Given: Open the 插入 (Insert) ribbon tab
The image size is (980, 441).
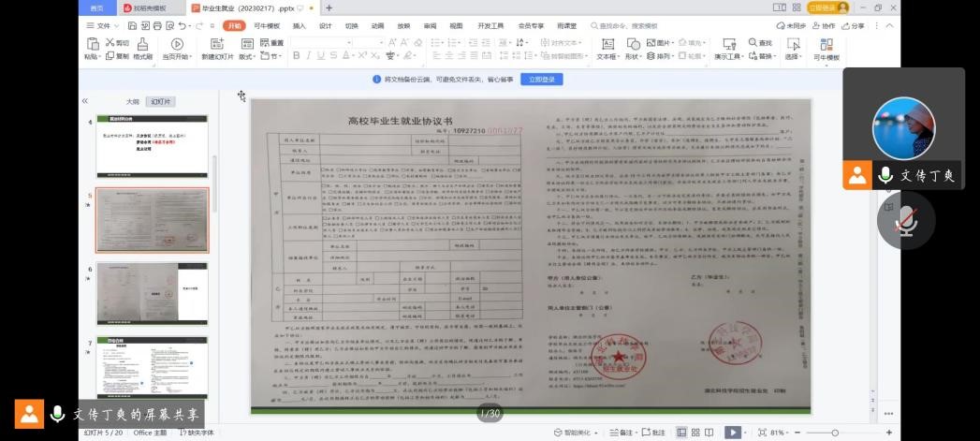Looking at the screenshot, I should [299, 26].
